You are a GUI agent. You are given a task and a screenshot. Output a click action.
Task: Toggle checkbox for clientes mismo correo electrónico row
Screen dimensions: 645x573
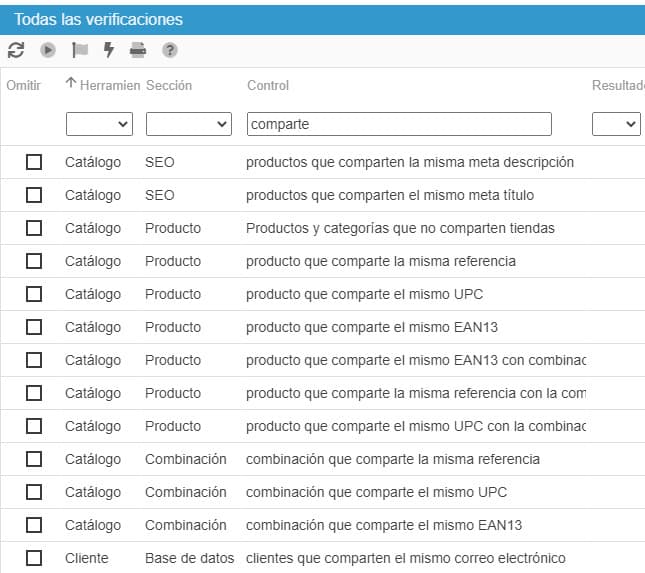click(x=34, y=558)
